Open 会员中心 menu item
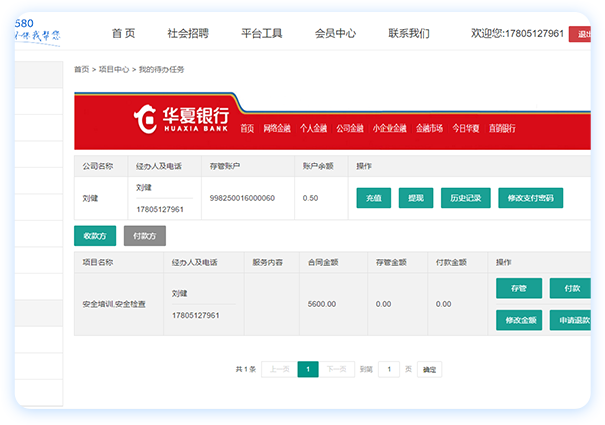Viewport: 605px width, 425px height. point(335,33)
